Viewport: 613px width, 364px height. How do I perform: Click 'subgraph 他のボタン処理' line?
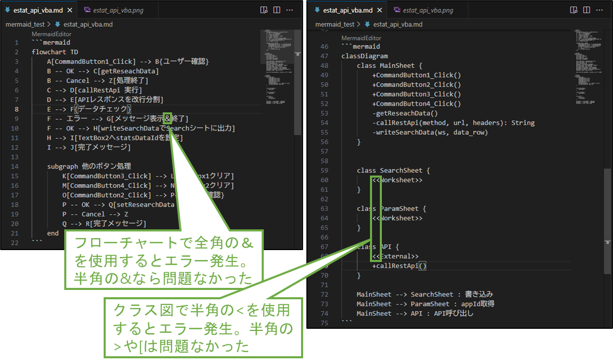pyautogui.click(x=89, y=166)
